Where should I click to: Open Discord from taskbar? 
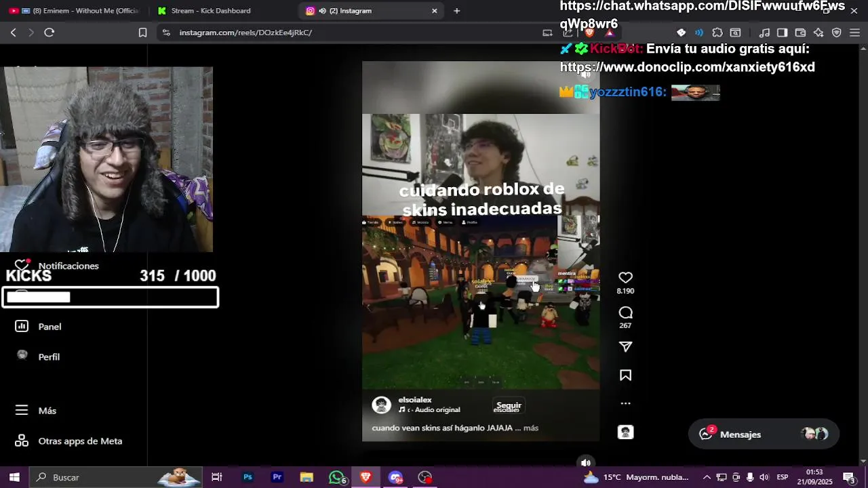pyautogui.click(x=395, y=477)
